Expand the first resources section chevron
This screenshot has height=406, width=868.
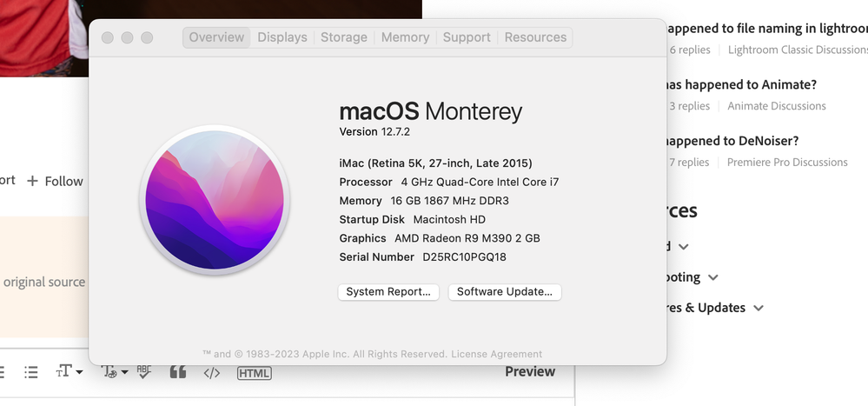tap(684, 247)
